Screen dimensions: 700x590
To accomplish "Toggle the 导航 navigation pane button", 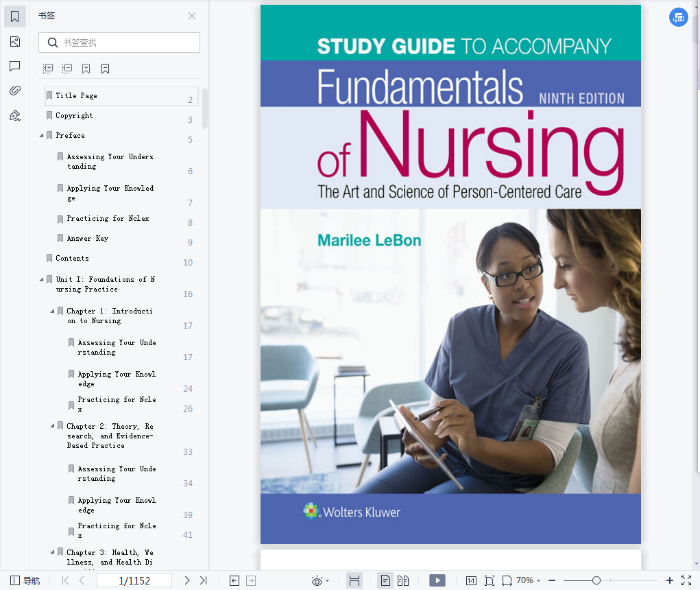I will 25,580.
